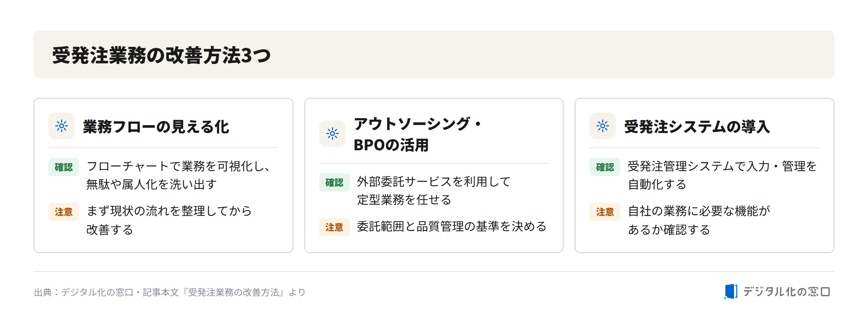Click the text 外部委託サービスを利用して定型業務を任せる
This screenshot has height=332, width=868.
coord(434,191)
